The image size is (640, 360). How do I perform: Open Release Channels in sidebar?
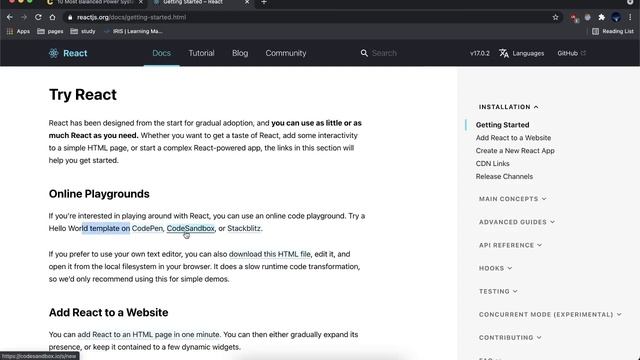504,177
